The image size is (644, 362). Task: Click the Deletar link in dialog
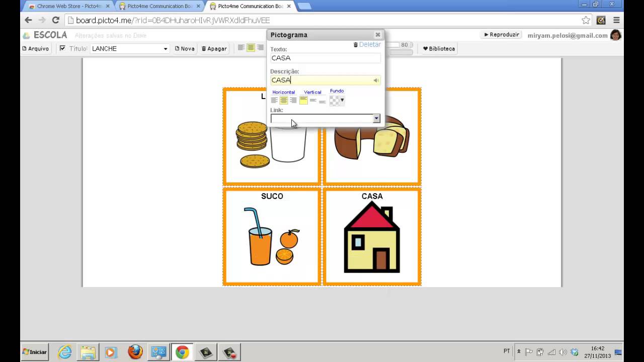click(367, 45)
